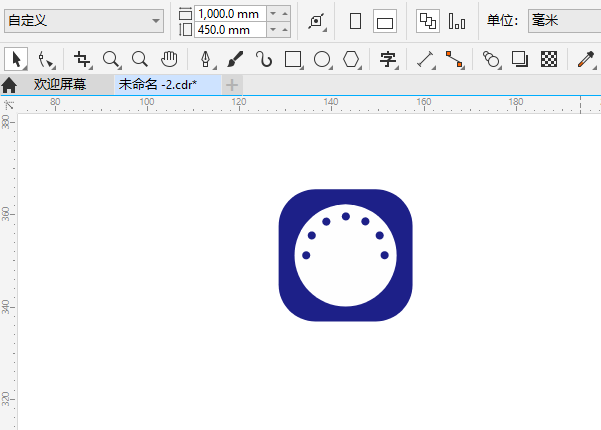Toggle landscape page orientation

click(385, 21)
